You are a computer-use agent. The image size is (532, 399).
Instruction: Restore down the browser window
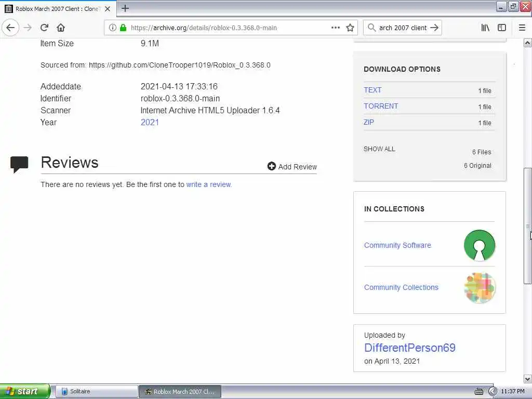(x=513, y=6)
